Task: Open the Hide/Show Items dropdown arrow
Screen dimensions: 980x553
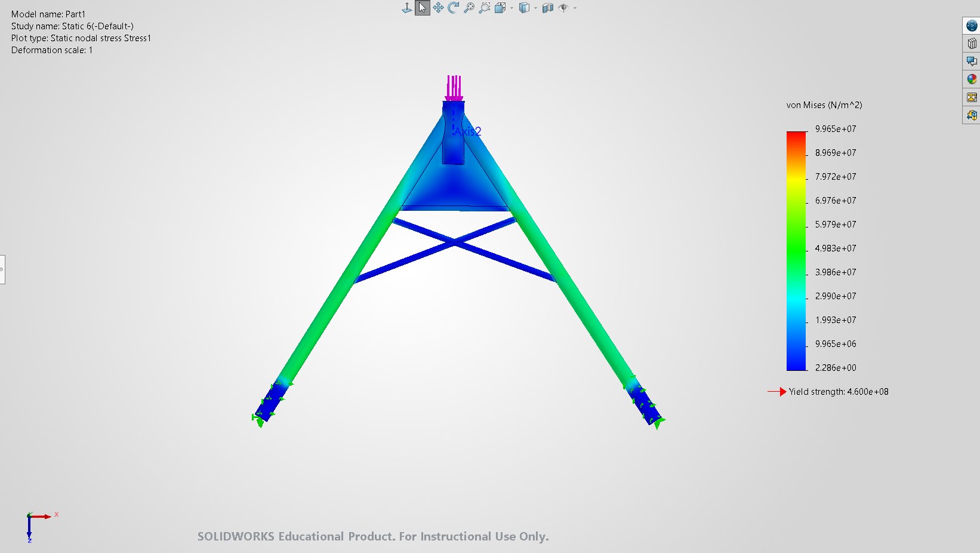Action: pos(575,8)
